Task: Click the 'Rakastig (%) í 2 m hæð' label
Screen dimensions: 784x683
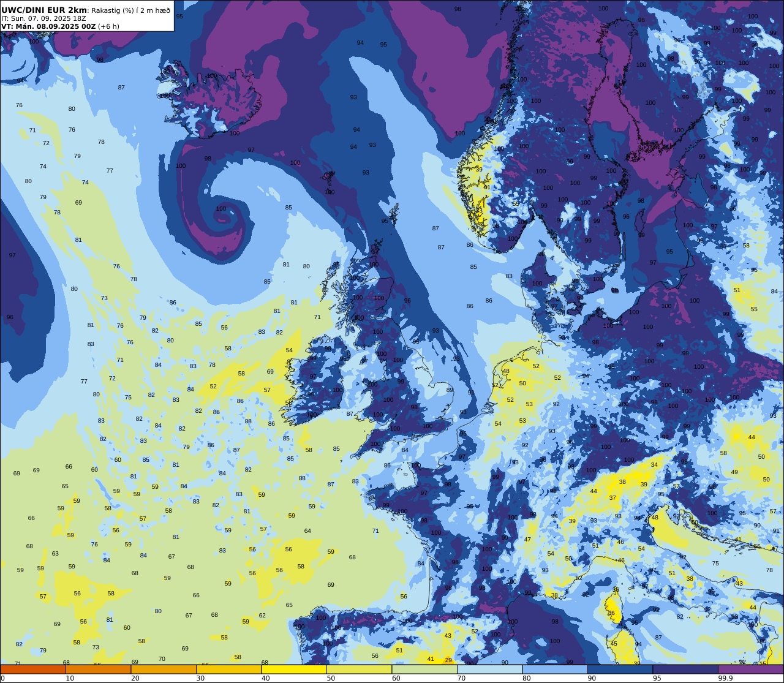Action: pyautogui.click(x=130, y=10)
